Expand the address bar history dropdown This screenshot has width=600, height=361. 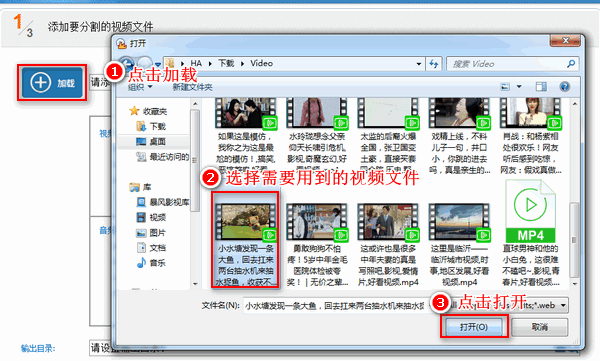[x=419, y=64]
